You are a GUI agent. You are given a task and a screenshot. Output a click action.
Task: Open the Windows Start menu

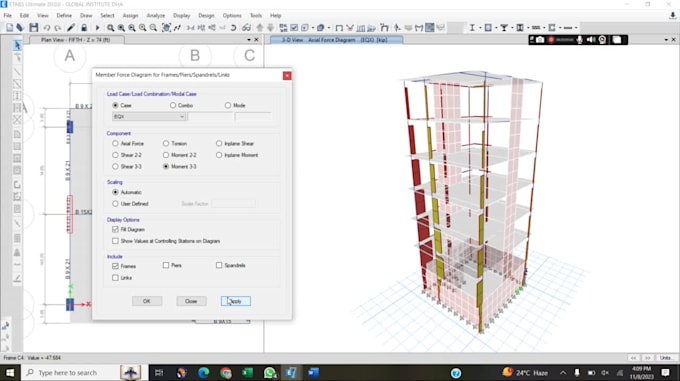point(10,373)
